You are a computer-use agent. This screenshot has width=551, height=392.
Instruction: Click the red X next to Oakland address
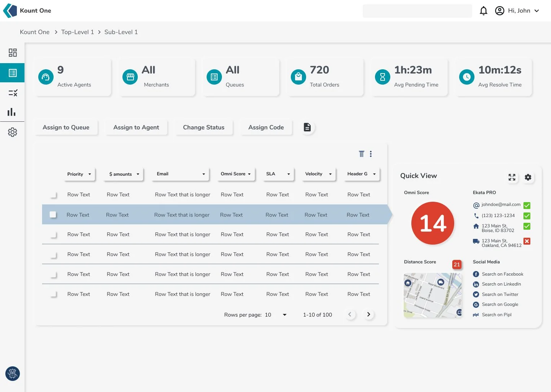pos(527,241)
